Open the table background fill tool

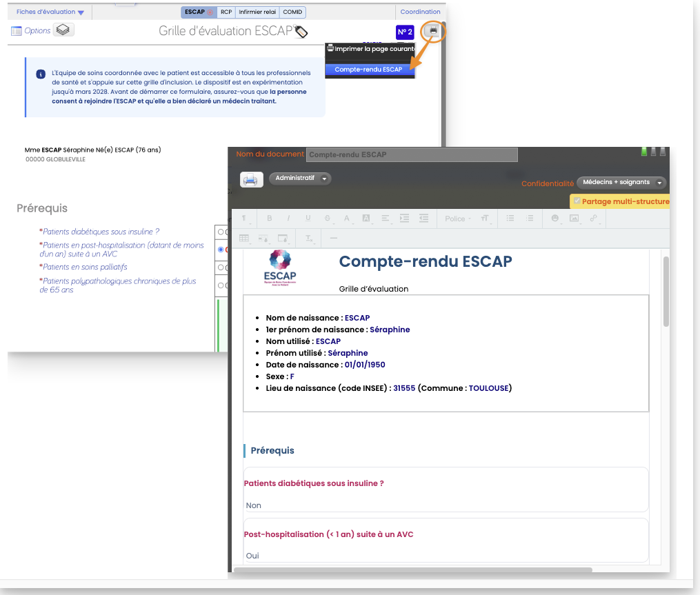tap(283, 239)
